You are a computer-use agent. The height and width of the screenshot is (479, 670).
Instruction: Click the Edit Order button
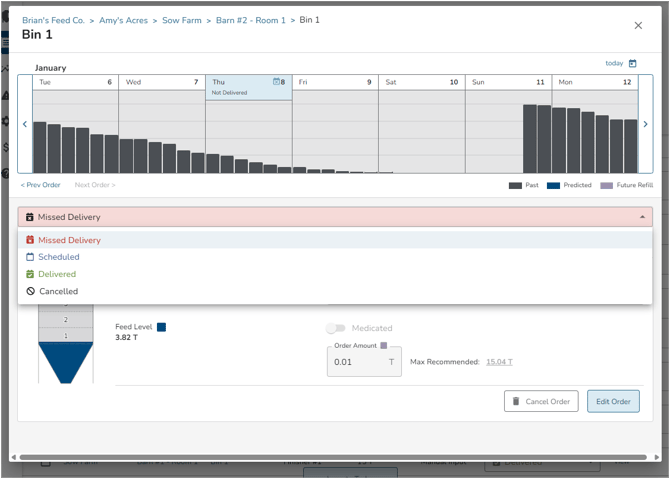(x=613, y=402)
